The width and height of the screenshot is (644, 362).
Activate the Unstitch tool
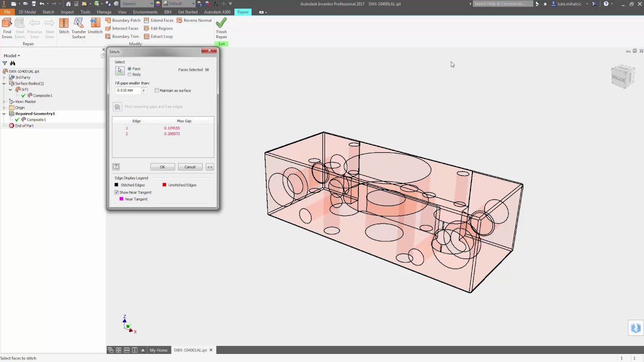tap(95, 26)
